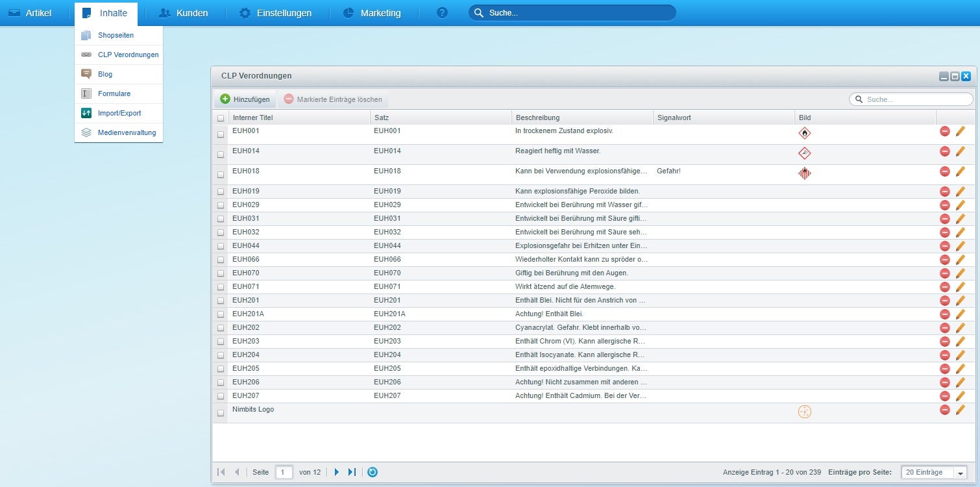The image size is (980, 487).
Task: Click 'Reagiert heftig mit Wasser.' description
Action: 558,151
